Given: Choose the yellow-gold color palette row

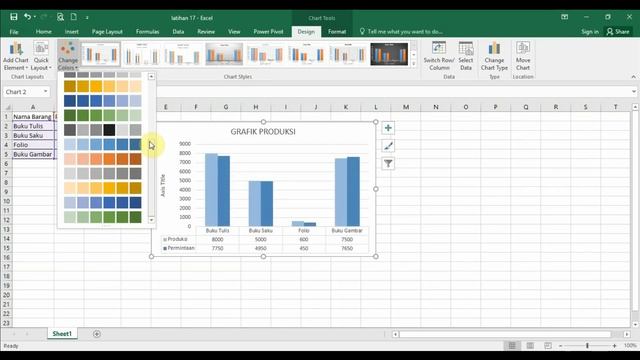Looking at the screenshot, I should tap(102, 86).
